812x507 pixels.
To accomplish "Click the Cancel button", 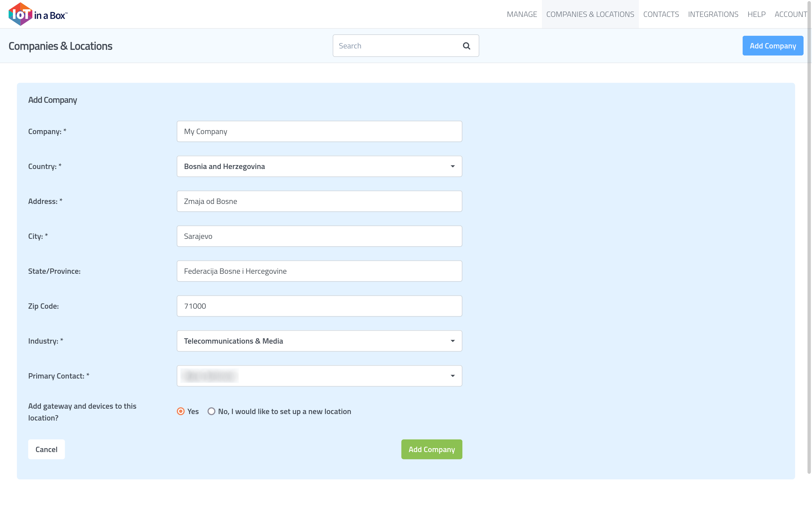I will [x=46, y=449].
